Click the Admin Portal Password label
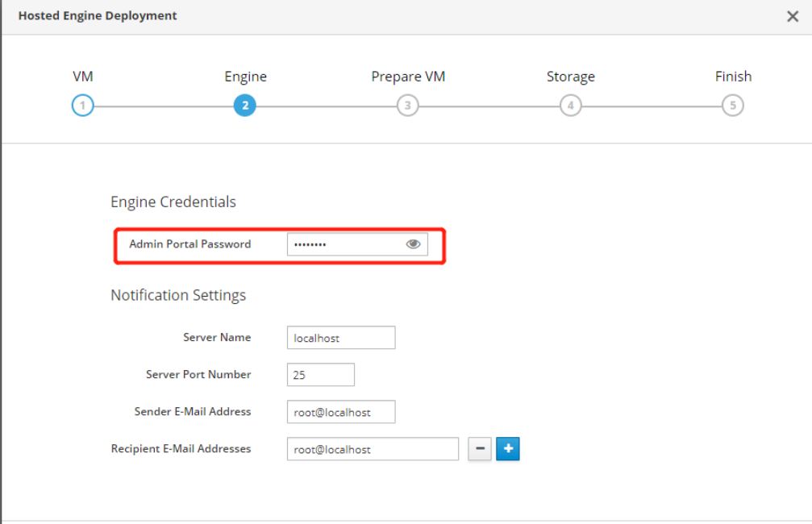The image size is (812, 524). coord(189,244)
